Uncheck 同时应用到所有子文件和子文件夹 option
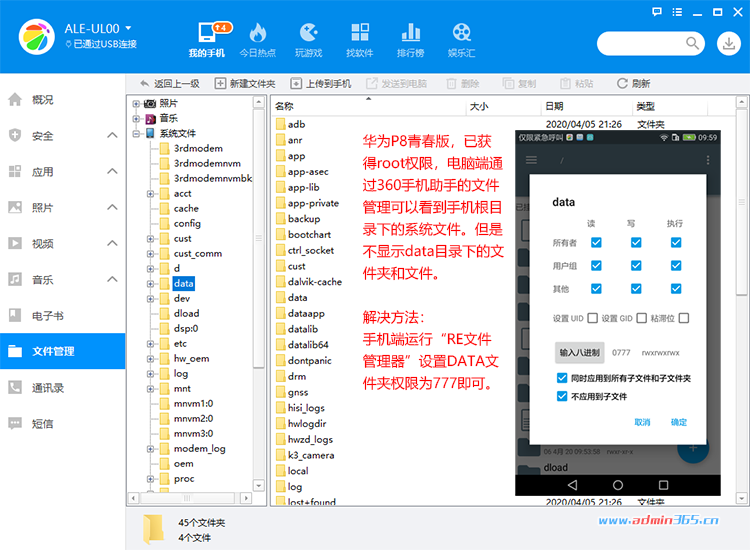 [562, 378]
